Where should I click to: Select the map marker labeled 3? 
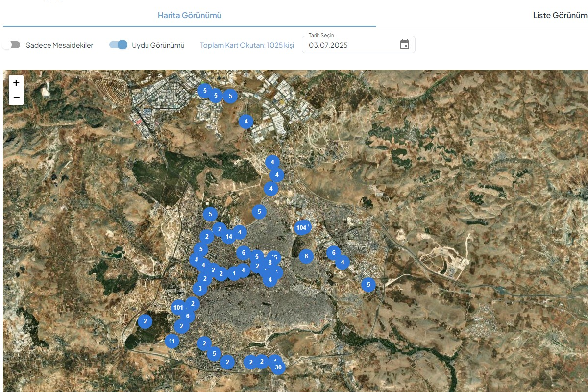tap(199, 289)
